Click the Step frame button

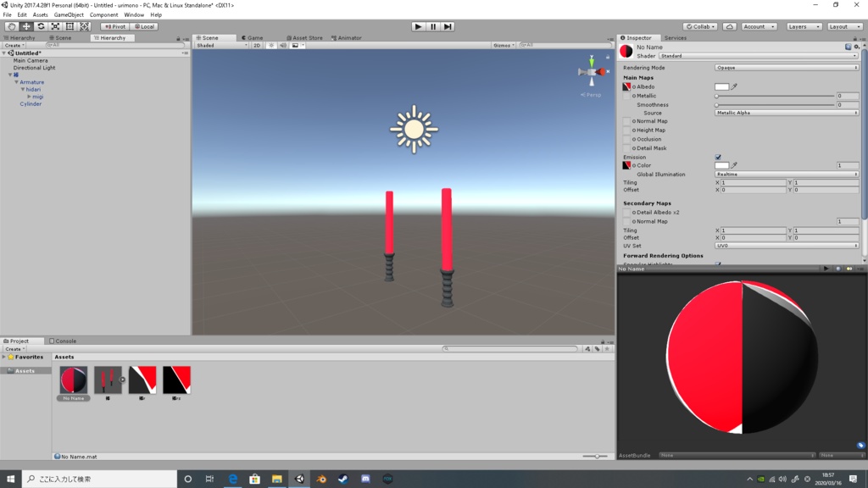point(448,26)
